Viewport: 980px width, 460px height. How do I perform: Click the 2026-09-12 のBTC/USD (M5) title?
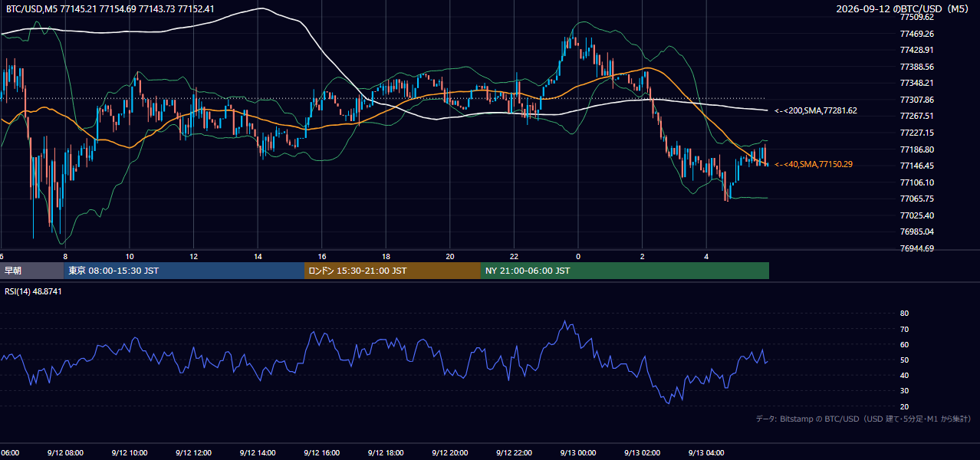pyautogui.click(x=904, y=8)
